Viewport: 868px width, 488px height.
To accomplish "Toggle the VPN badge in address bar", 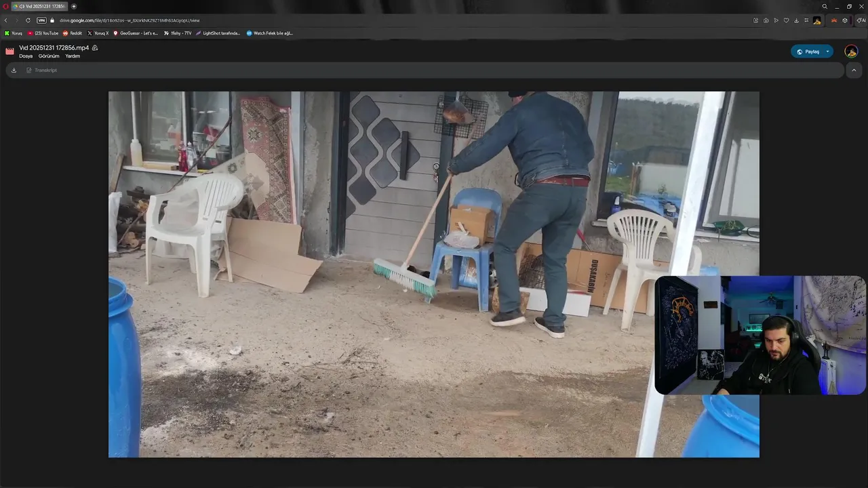I will [41, 20].
